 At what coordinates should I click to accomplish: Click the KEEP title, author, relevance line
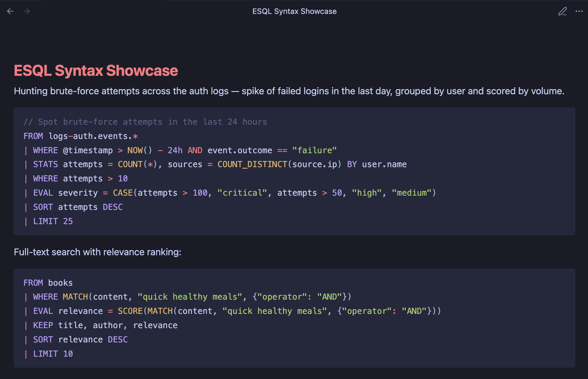click(100, 326)
